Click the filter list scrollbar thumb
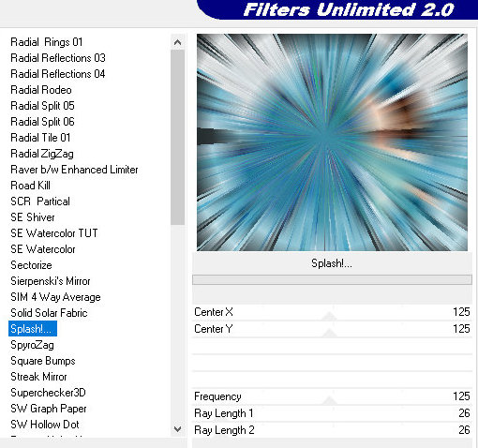The image size is (478, 448). pos(177,137)
